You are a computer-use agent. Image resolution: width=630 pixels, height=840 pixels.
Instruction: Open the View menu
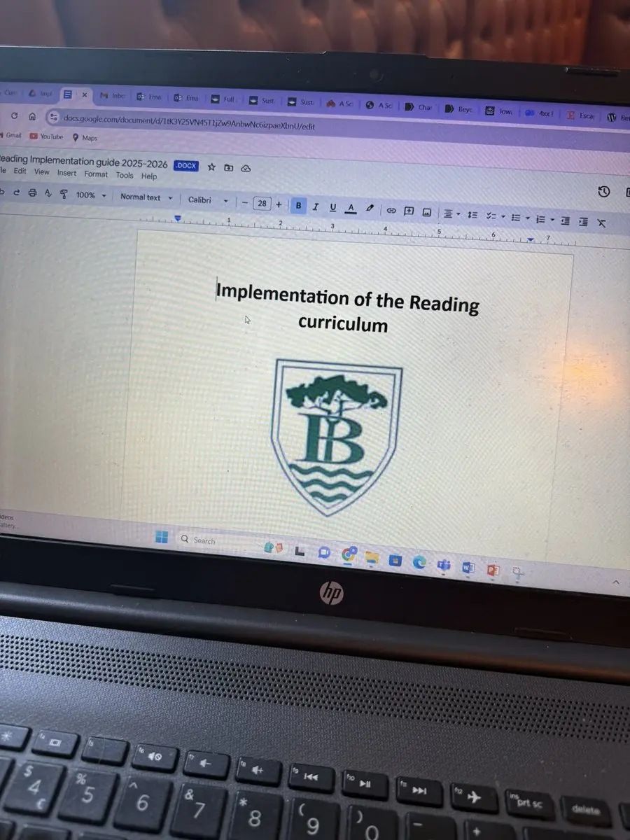point(42,171)
